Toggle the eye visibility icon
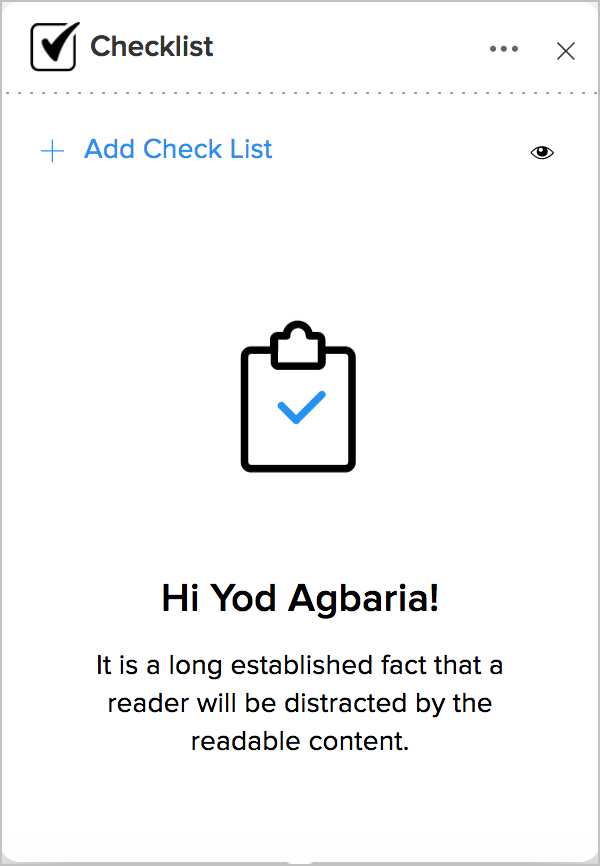This screenshot has width=600, height=866. pyautogui.click(x=542, y=152)
